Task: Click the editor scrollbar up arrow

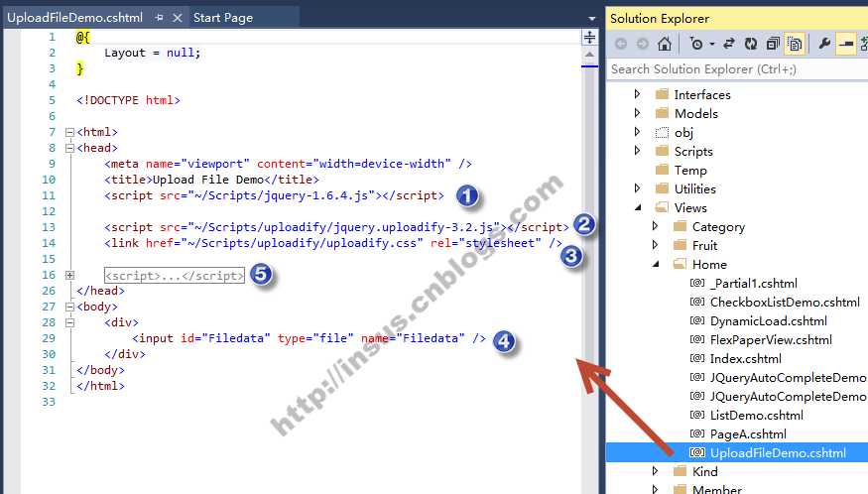Action: tap(589, 55)
